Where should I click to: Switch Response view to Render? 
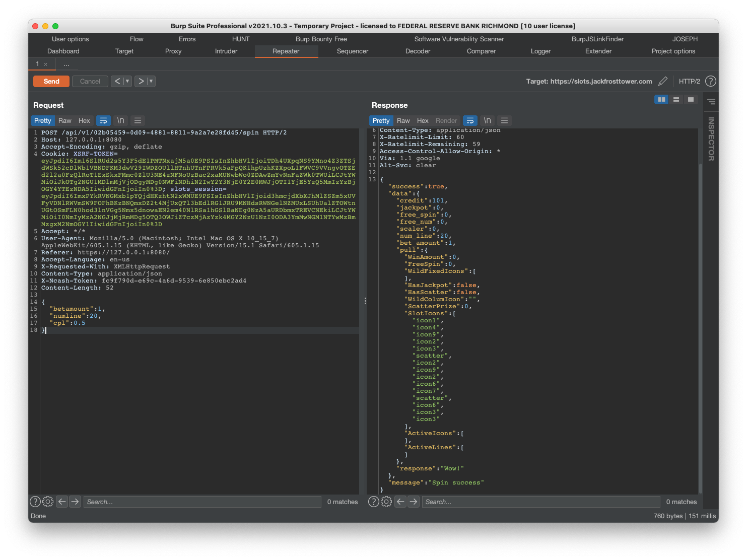coord(446,120)
